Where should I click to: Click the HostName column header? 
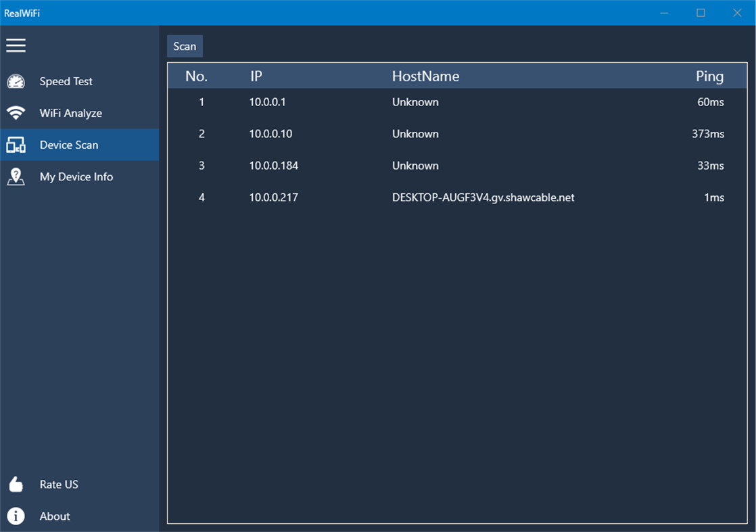(x=425, y=76)
